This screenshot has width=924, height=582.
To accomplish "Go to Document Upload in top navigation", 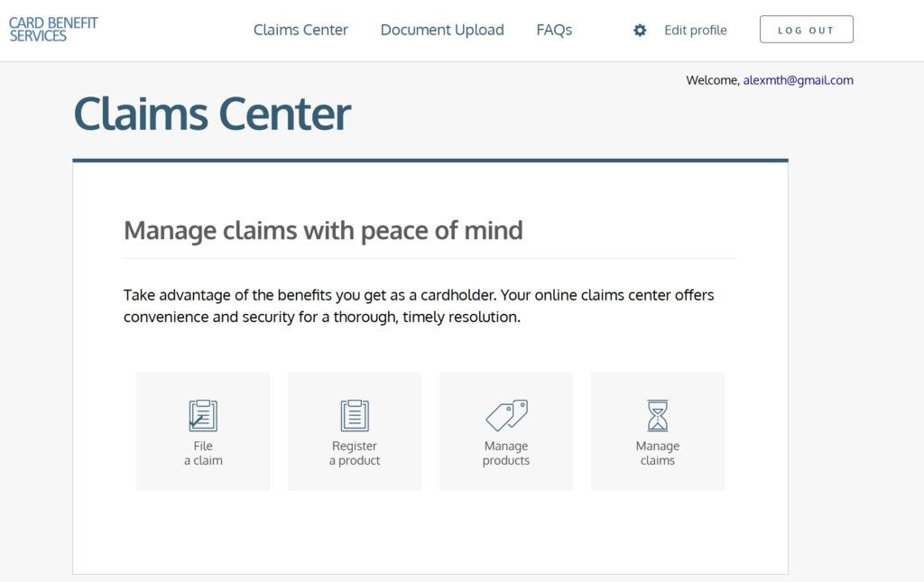I will pos(442,30).
